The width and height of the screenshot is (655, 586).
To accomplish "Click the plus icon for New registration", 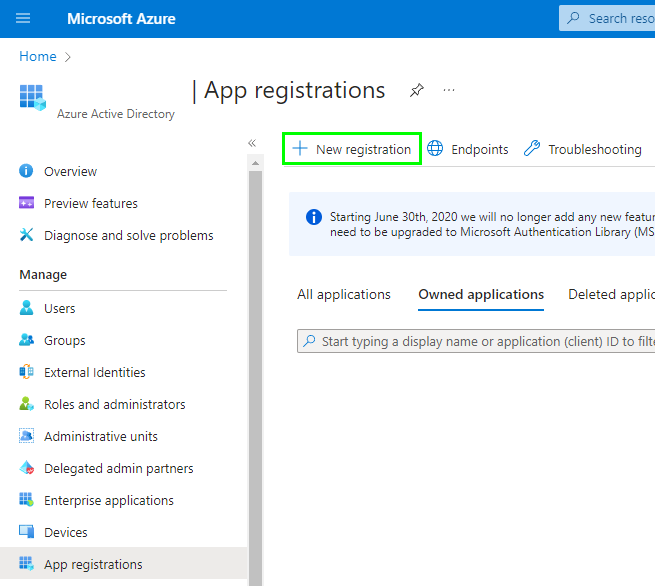I will tap(300, 148).
